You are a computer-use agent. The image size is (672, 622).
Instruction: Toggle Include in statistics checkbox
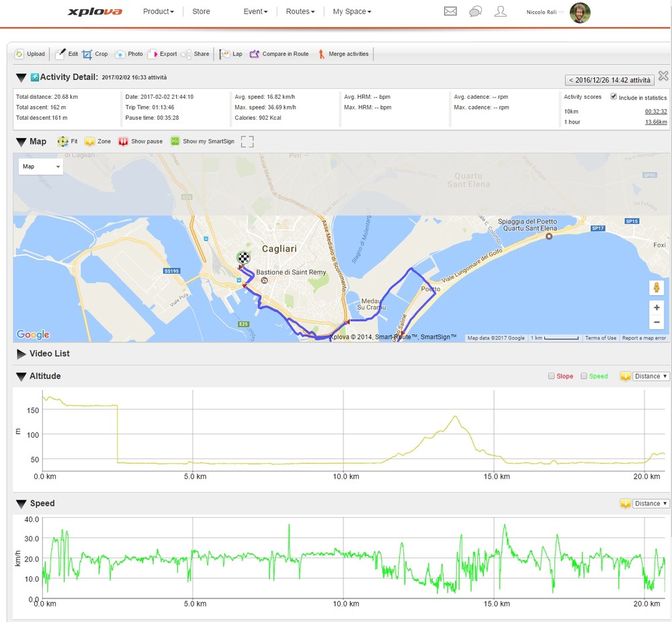614,97
